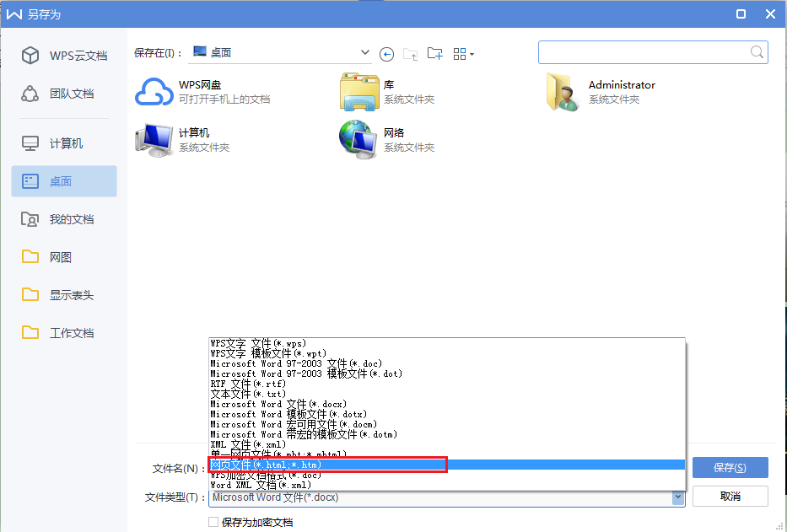The image size is (787, 532).
Task: Enable the 保存为加密文档 checkbox
Action: pyautogui.click(x=213, y=523)
